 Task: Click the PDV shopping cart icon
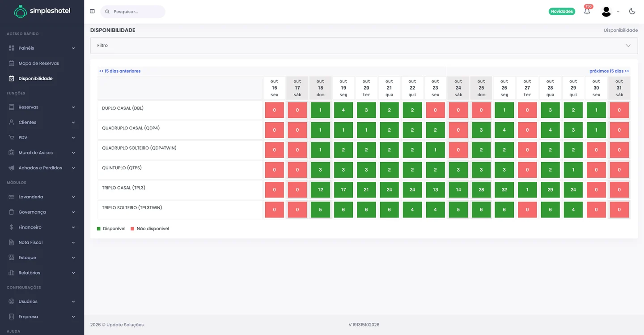(x=12, y=137)
